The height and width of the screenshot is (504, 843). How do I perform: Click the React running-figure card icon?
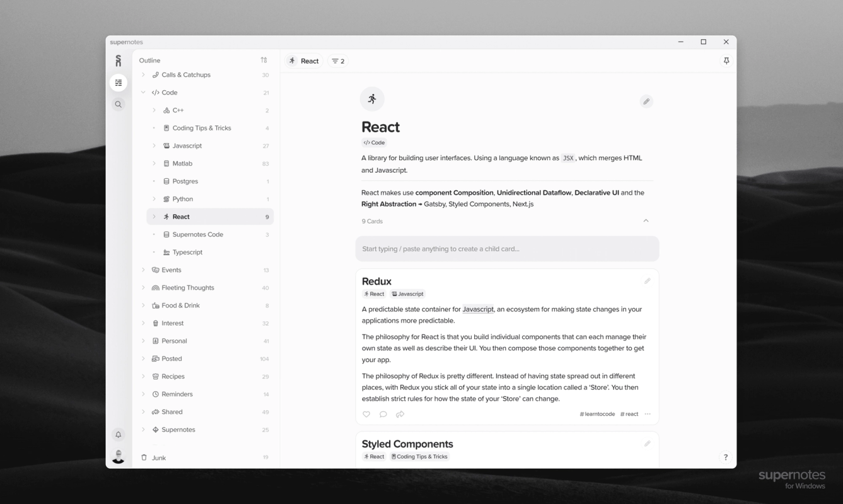(x=372, y=99)
